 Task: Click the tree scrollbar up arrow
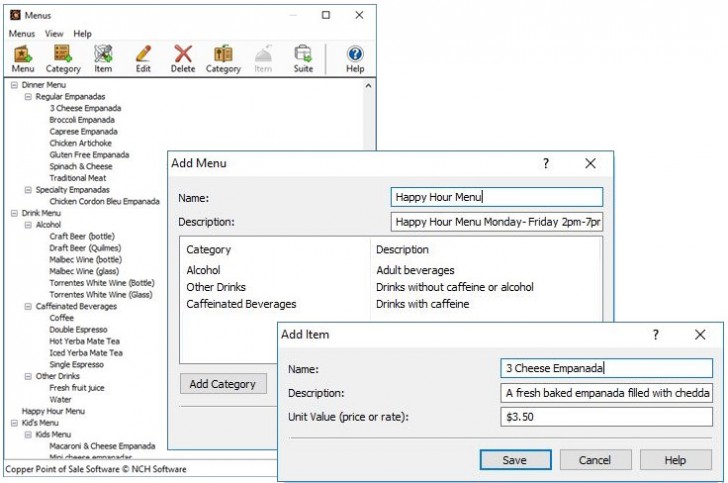click(x=368, y=86)
